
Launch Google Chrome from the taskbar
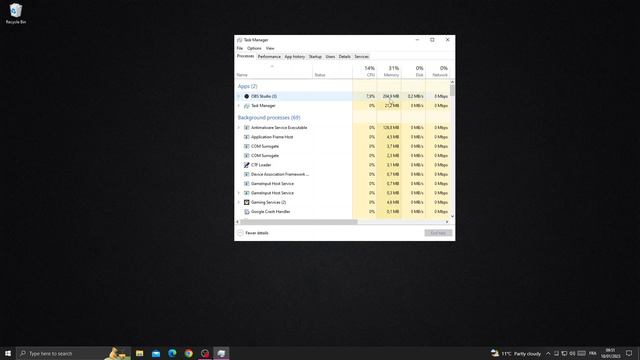click(x=189, y=353)
